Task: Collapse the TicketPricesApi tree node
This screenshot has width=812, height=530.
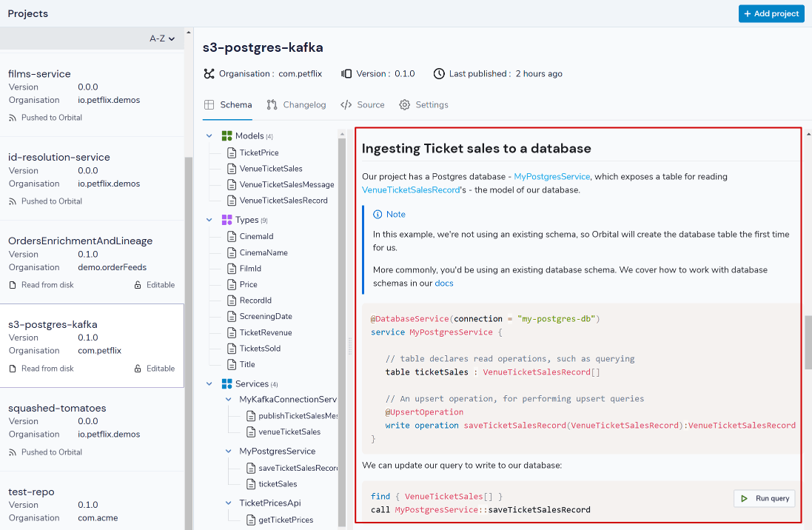Action: pyautogui.click(x=229, y=503)
